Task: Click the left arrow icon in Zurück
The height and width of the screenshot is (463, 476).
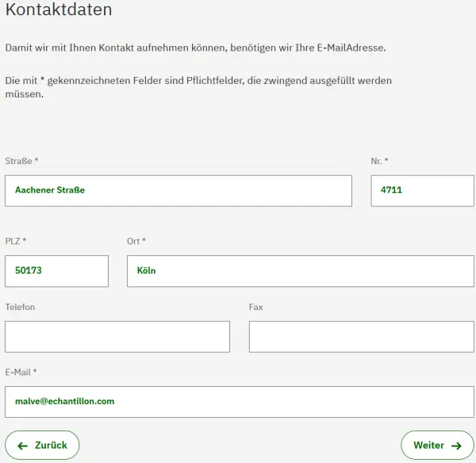Action: pos(23,446)
